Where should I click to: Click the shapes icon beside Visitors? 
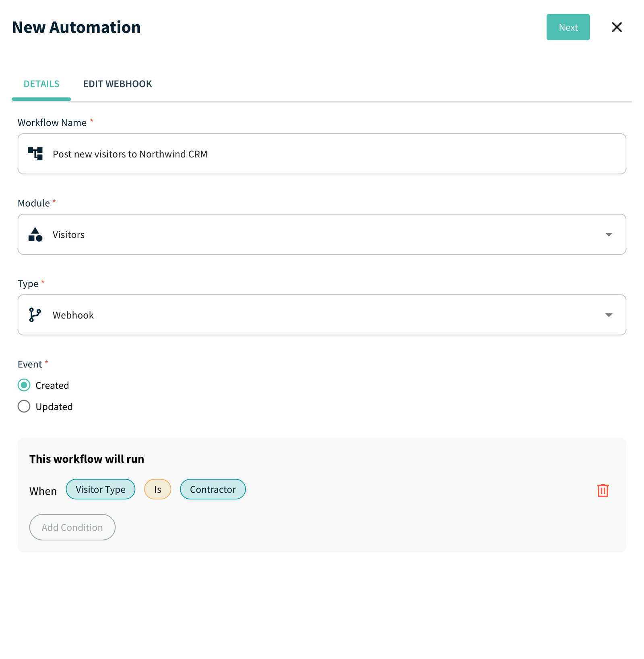coord(35,234)
